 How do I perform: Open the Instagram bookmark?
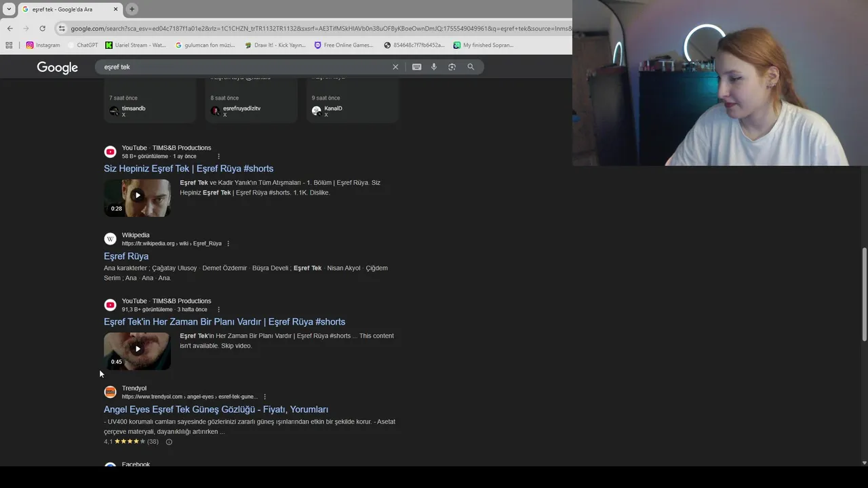tap(43, 45)
